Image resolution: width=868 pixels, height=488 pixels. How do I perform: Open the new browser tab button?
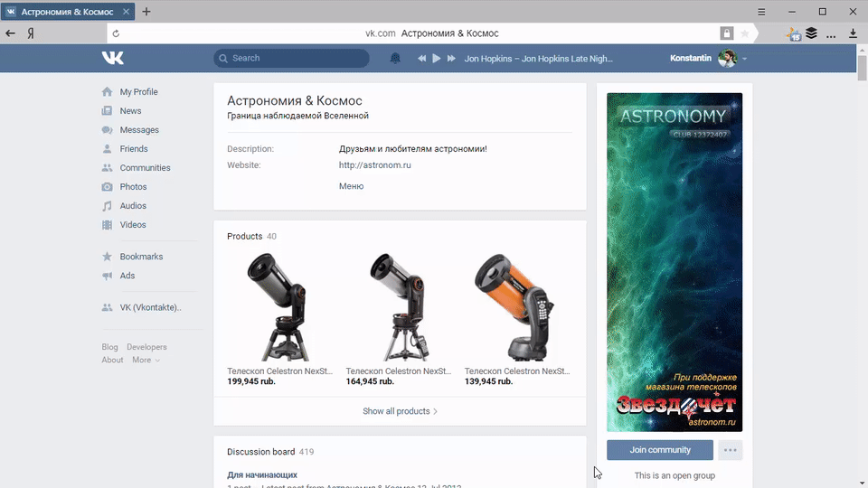click(x=146, y=12)
